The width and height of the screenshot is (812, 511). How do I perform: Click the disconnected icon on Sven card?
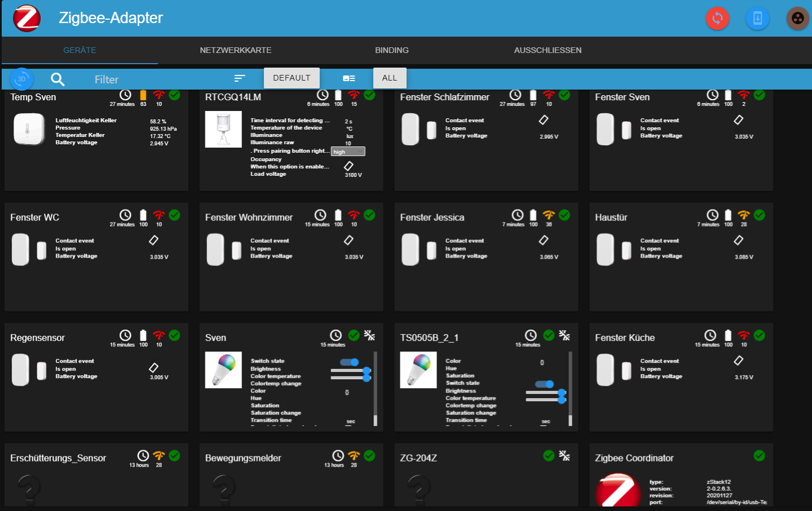click(369, 335)
